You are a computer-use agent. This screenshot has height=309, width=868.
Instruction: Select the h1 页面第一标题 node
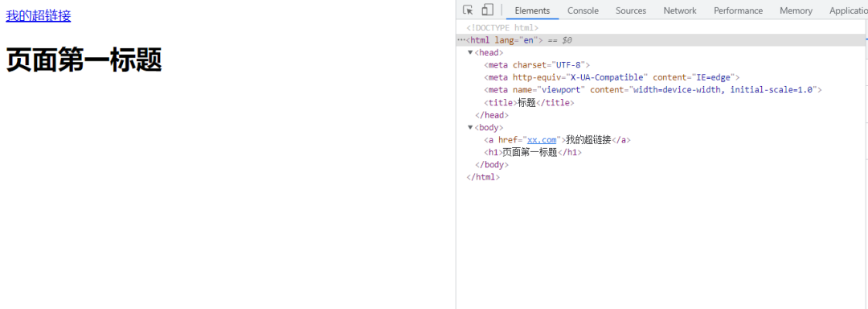[x=533, y=153]
